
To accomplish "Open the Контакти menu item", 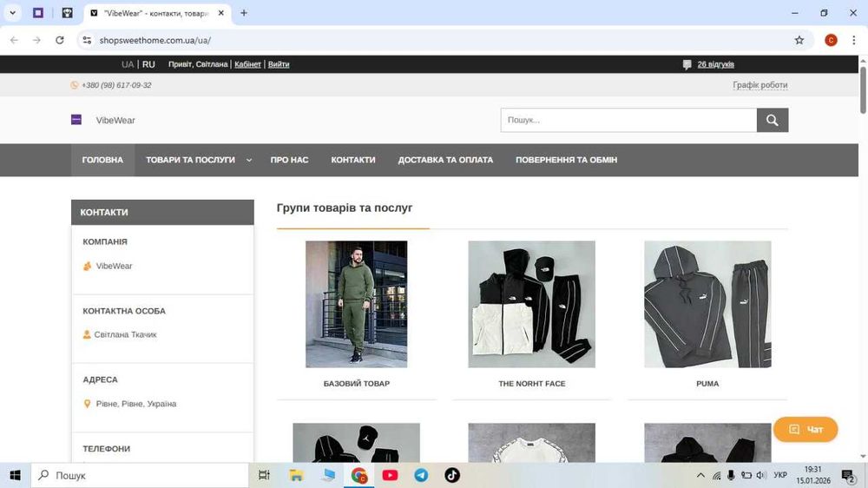I will coord(353,160).
